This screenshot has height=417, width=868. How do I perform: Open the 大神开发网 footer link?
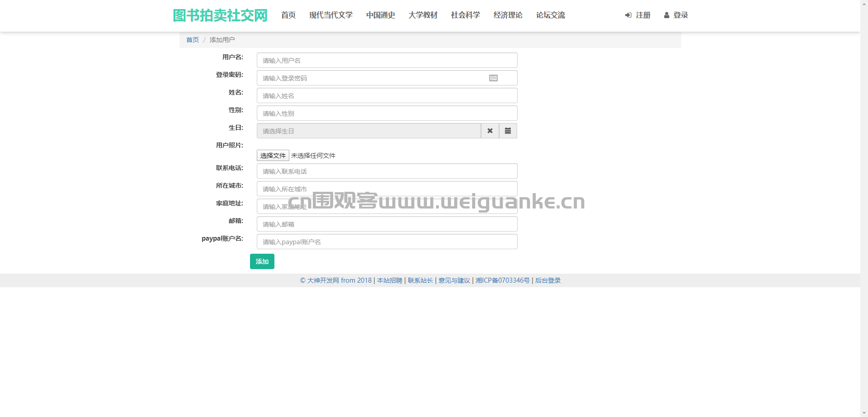[x=336, y=280]
